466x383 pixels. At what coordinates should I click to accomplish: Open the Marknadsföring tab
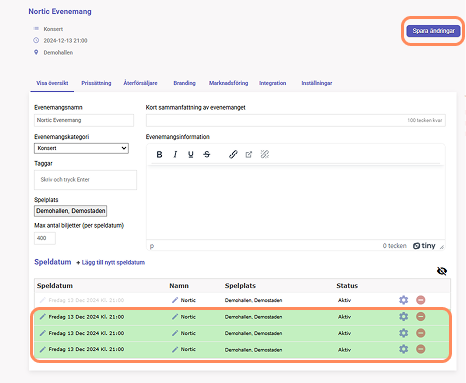229,83
